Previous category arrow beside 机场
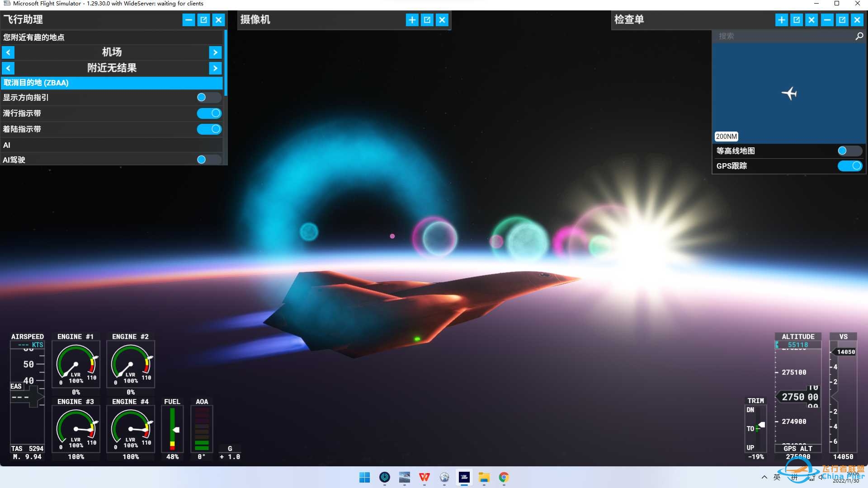 tap(8, 52)
